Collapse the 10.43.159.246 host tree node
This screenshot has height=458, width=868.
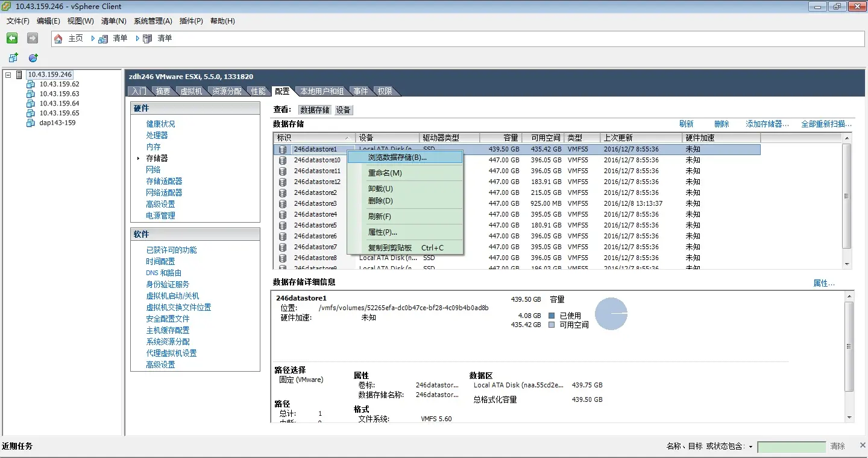(8, 75)
